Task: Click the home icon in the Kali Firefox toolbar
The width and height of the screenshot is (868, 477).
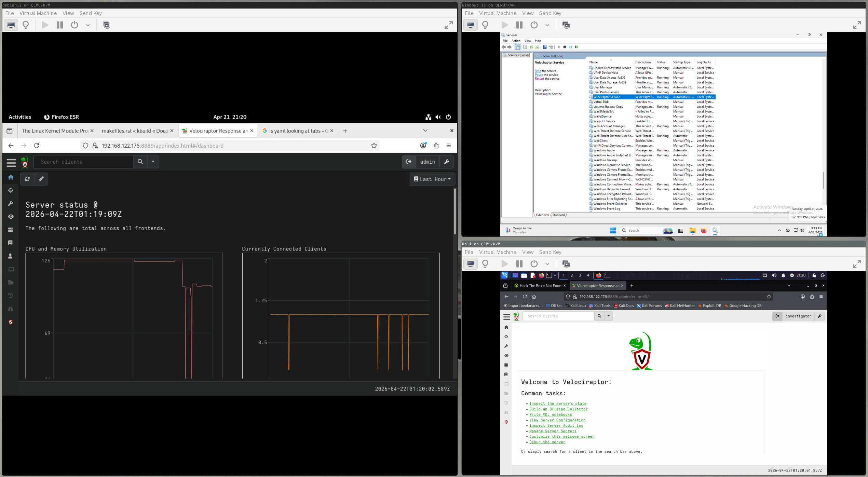Action: pos(534,297)
